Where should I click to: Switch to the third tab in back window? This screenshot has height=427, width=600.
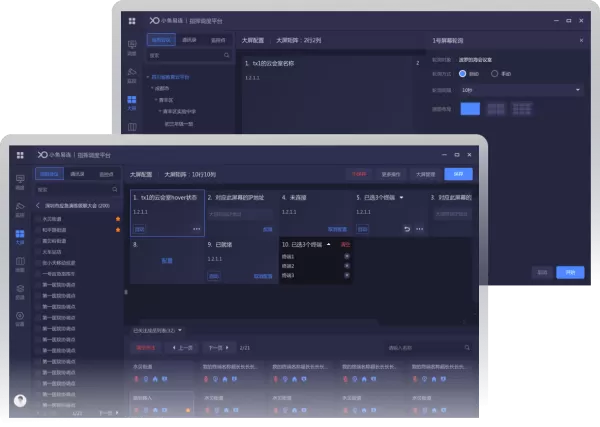(218, 40)
